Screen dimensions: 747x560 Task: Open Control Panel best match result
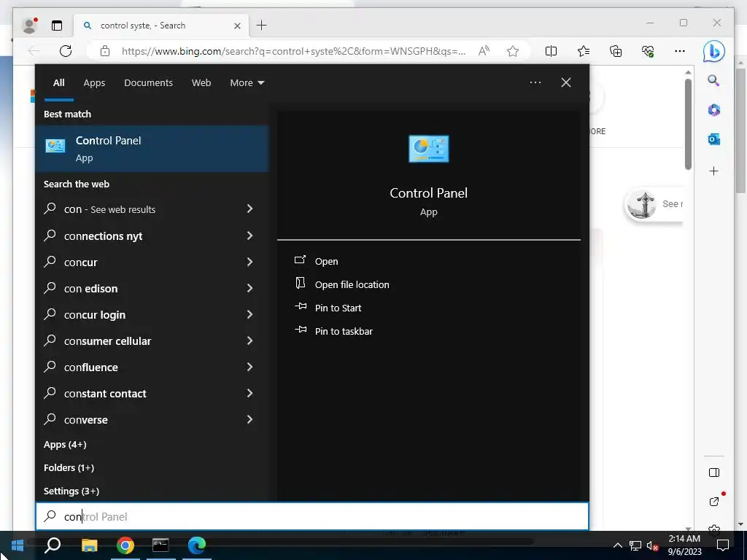pos(152,149)
